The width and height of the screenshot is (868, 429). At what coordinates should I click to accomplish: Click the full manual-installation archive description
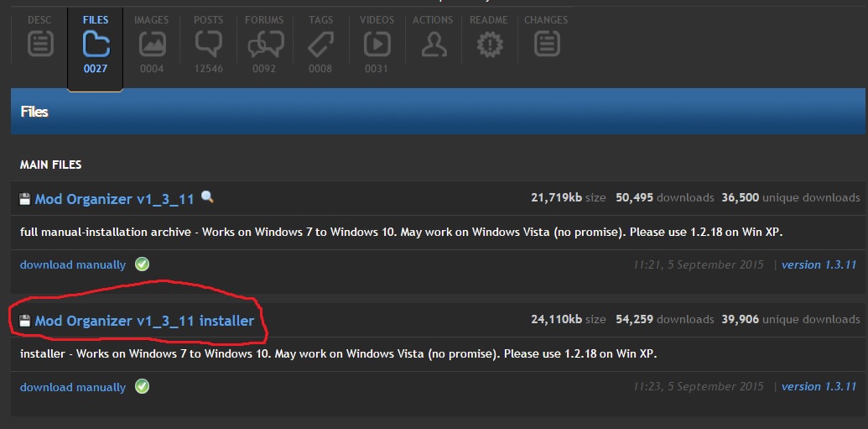402,232
